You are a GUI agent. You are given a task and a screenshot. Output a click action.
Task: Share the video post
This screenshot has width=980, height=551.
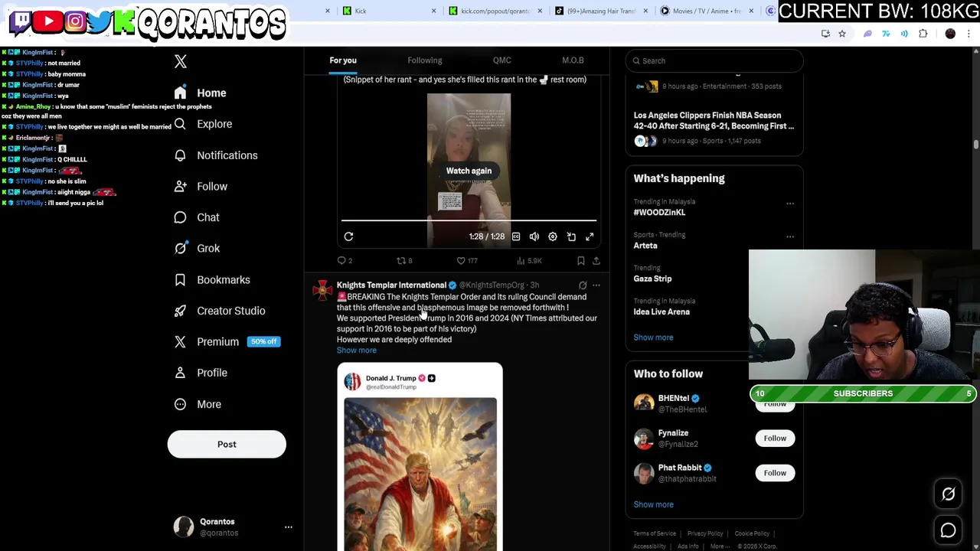[x=596, y=261]
